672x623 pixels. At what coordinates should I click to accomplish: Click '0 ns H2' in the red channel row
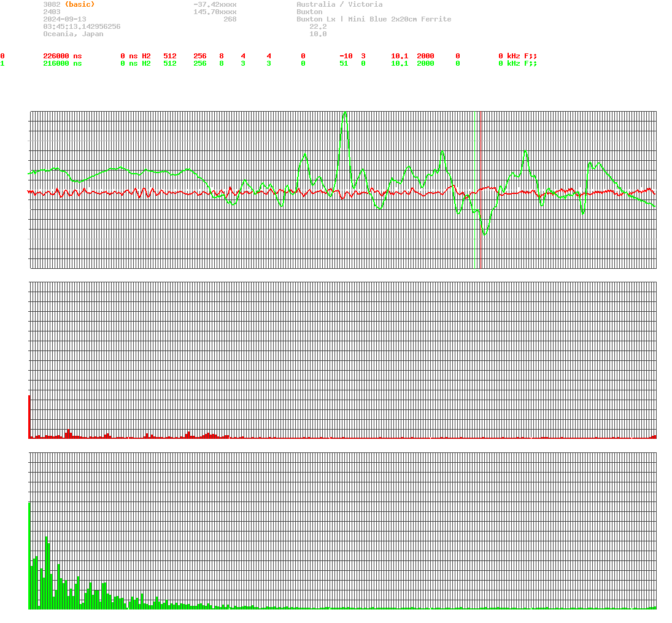click(136, 56)
